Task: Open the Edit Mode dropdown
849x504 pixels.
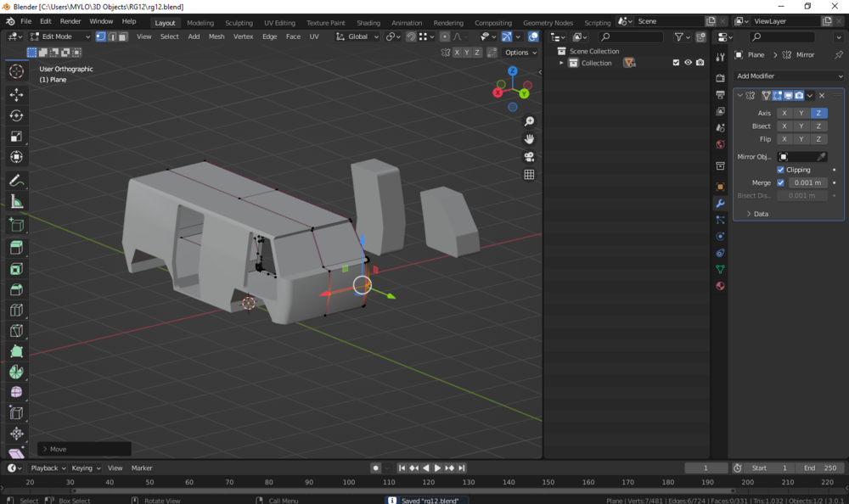Action: click(59, 36)
